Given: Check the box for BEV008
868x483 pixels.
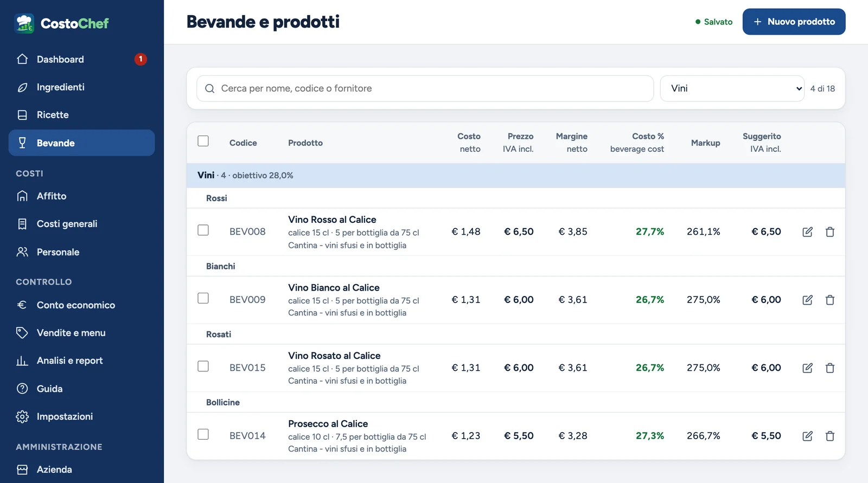Looking at the screenshot, I should coord(203,230).
